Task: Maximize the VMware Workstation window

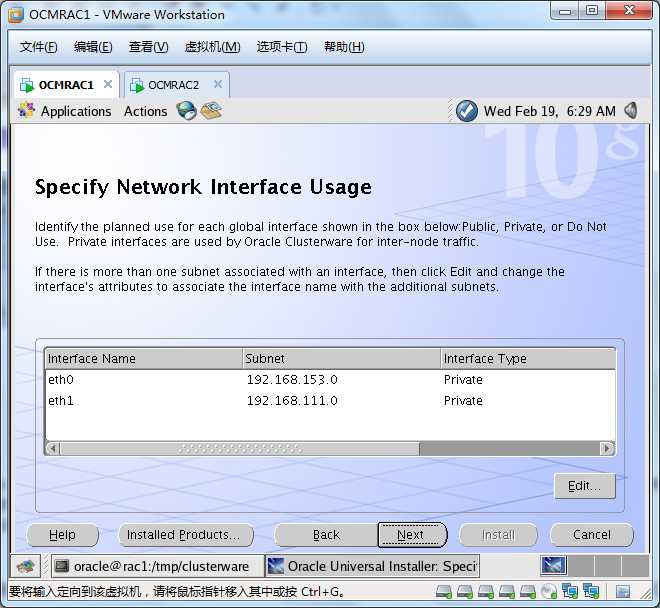Action: point(592,10)
